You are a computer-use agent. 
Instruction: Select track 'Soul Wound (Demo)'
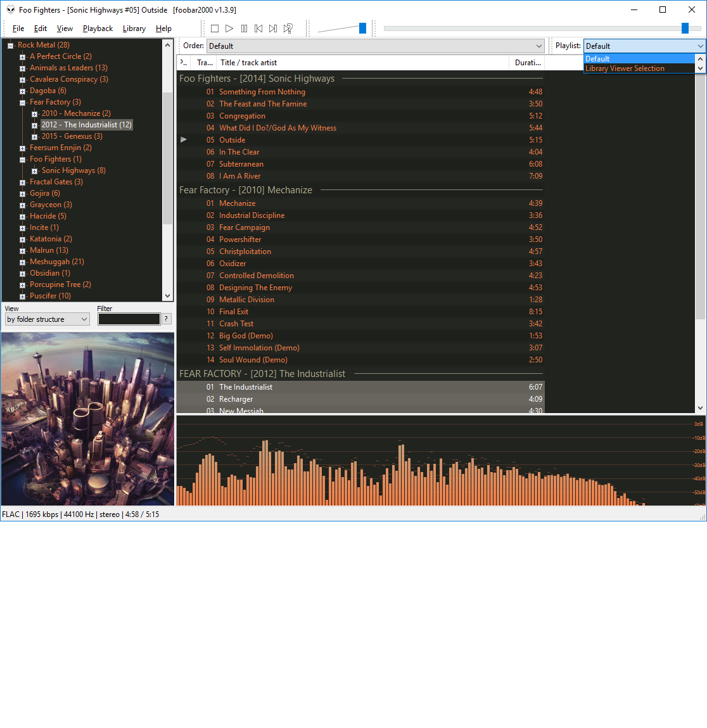(360, 360)
